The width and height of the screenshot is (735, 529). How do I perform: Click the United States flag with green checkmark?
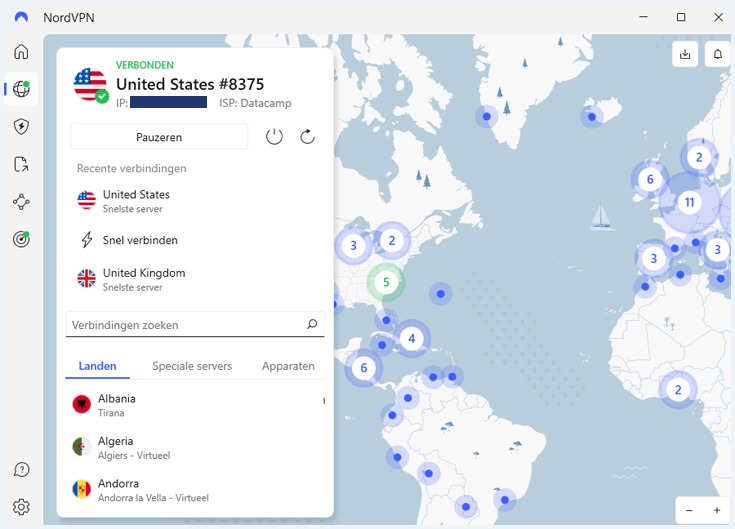(90, 85)
